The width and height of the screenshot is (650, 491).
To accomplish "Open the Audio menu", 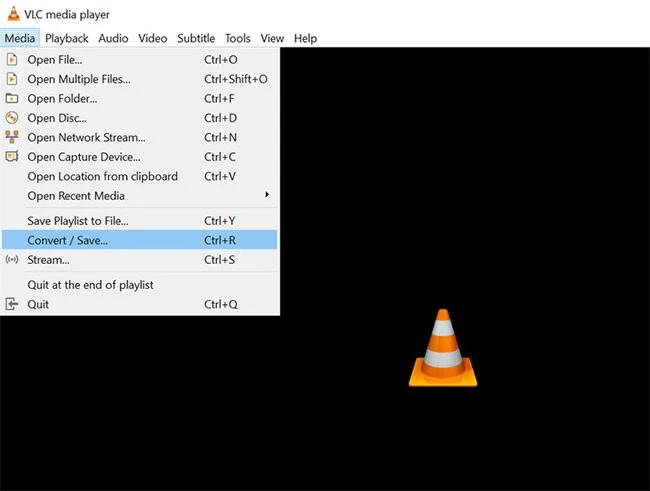I will [x=113, y=38].
